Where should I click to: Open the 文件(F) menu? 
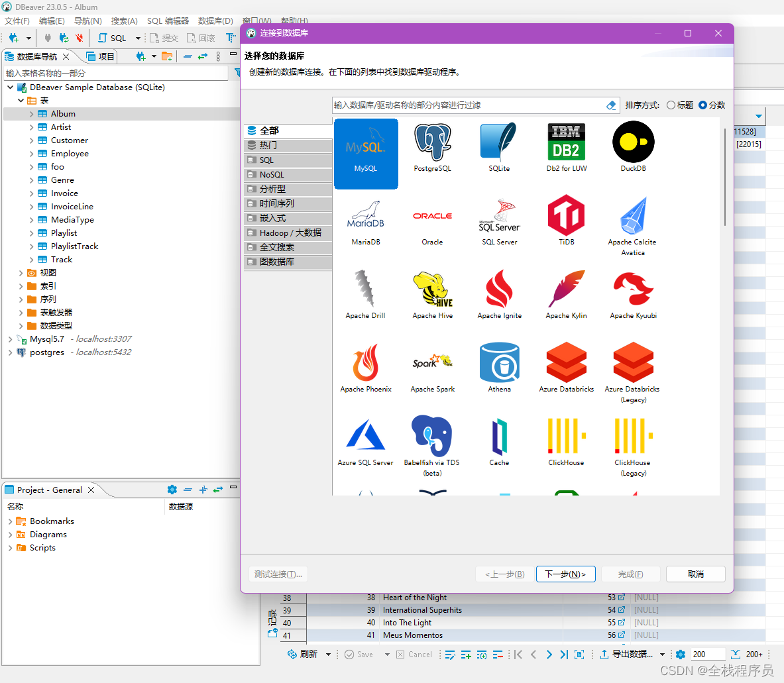[x=17, y=21]
